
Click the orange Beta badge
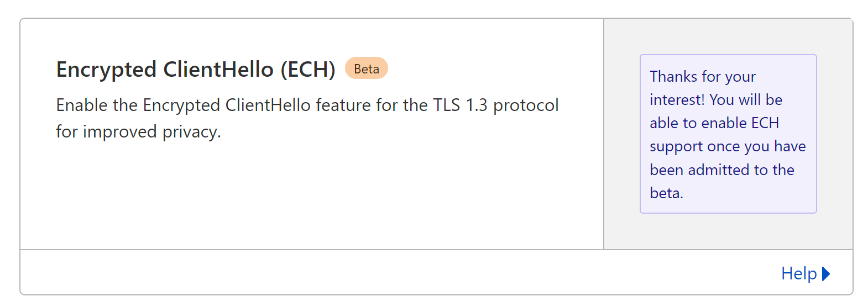tap(366, 68)
